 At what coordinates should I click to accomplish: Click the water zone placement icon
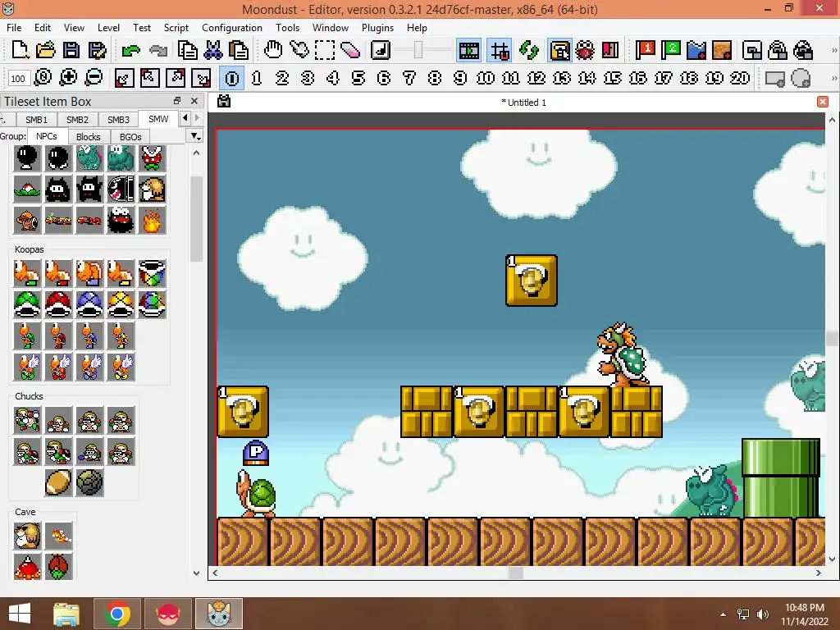pos(696,50)
